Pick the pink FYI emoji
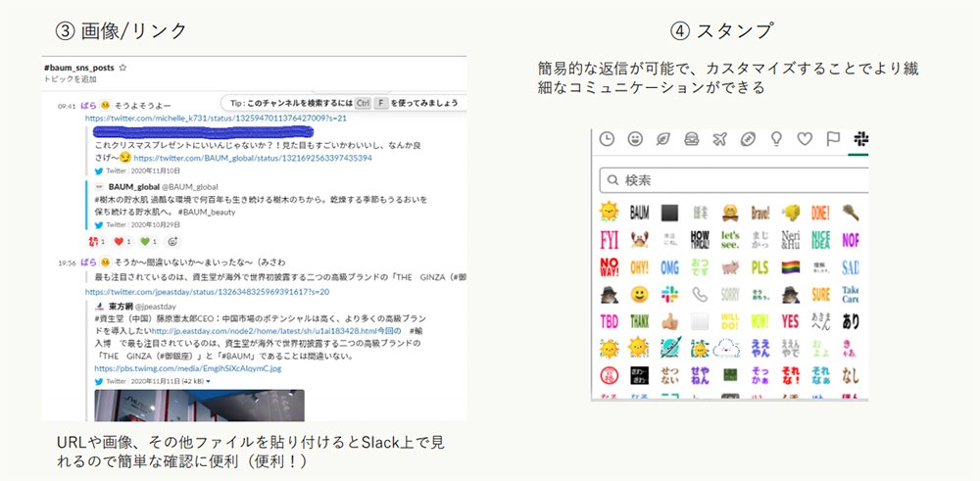 609,240
